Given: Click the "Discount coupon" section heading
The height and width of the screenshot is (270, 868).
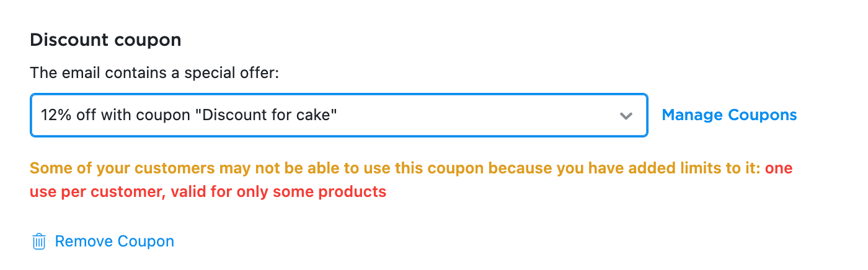Looking at the screenshot, I should tap(105, 40).
